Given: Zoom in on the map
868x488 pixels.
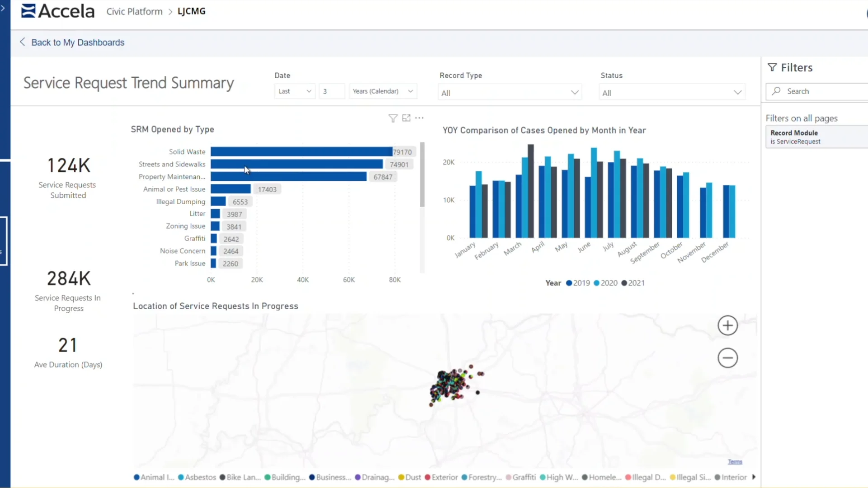Looking at the screenshot, I should pos(728,325).
